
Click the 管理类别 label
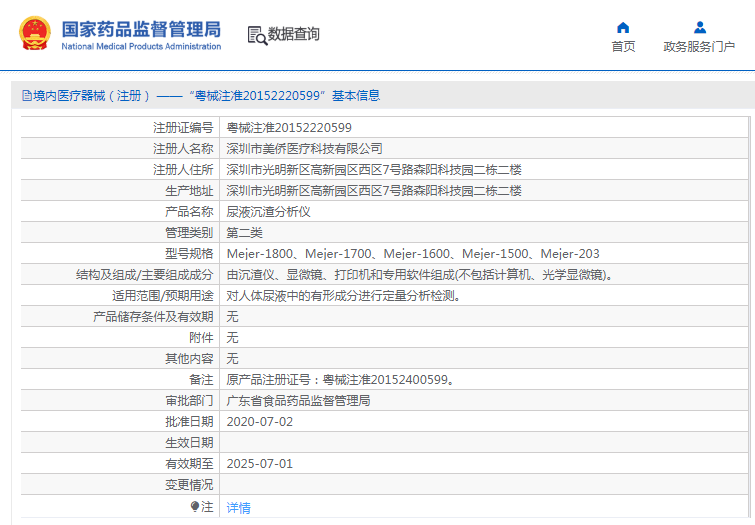coord(189,233)
